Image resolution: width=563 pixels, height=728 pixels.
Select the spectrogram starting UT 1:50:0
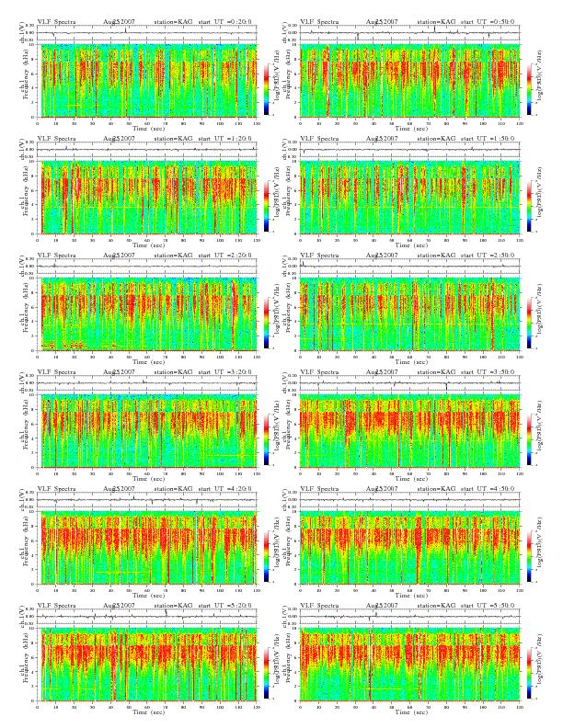[409, 198]
